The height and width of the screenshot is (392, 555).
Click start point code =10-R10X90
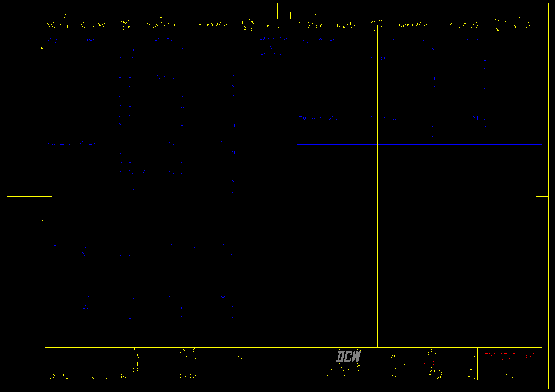[165, 77]
